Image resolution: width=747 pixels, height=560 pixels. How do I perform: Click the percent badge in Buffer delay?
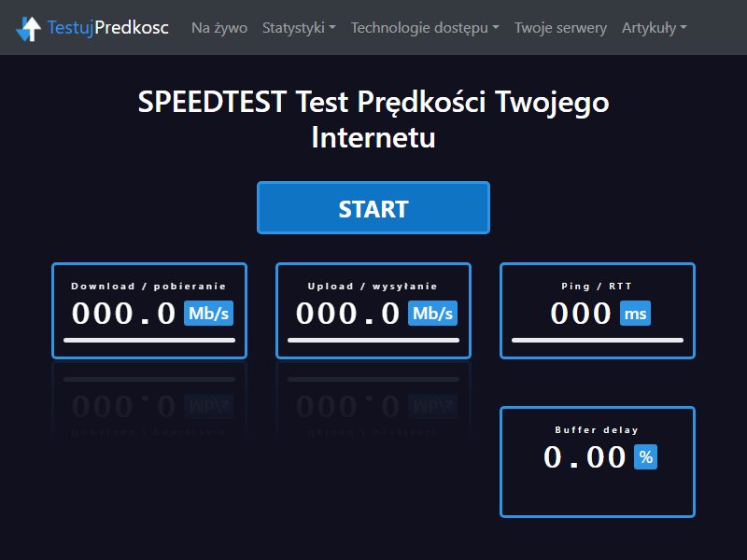pyautogui.click(x=645, y=457)
